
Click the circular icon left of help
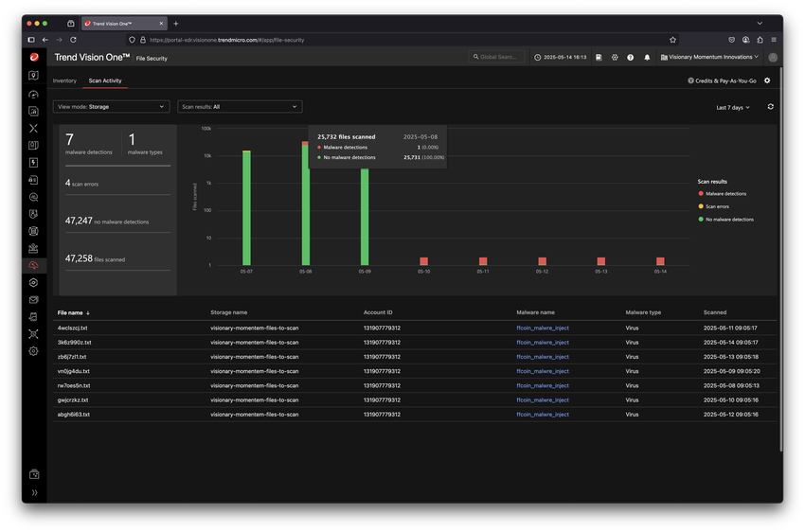point(615,58)
